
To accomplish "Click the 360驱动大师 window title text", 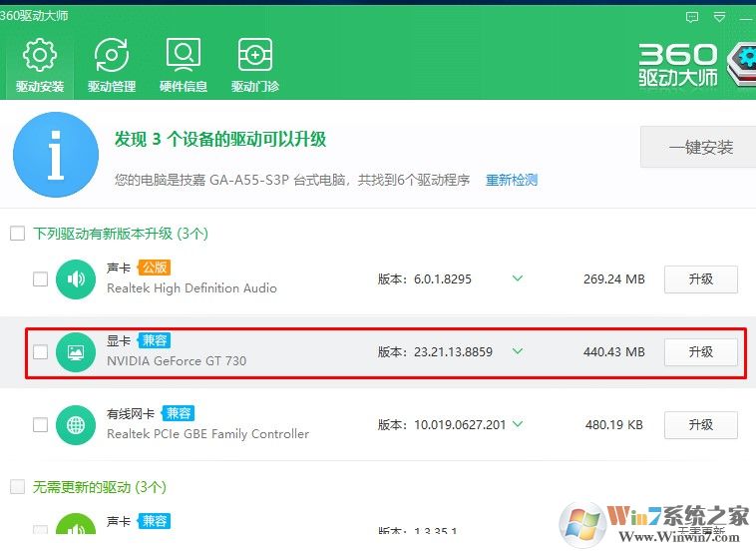I will coord(34,15).
